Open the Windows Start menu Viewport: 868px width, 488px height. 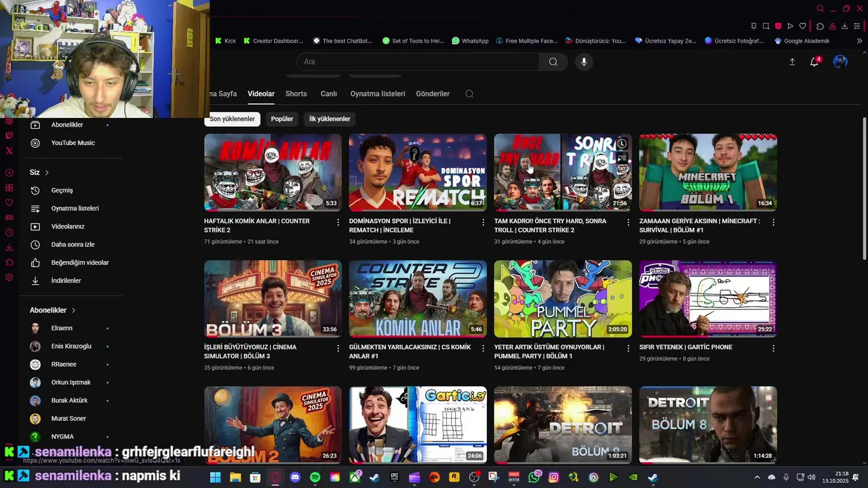click(x=215, y=477)
